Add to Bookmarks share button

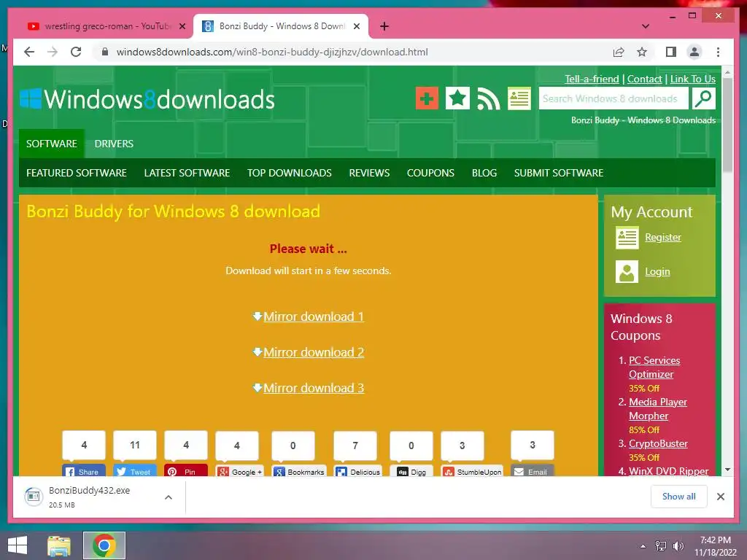299,470
